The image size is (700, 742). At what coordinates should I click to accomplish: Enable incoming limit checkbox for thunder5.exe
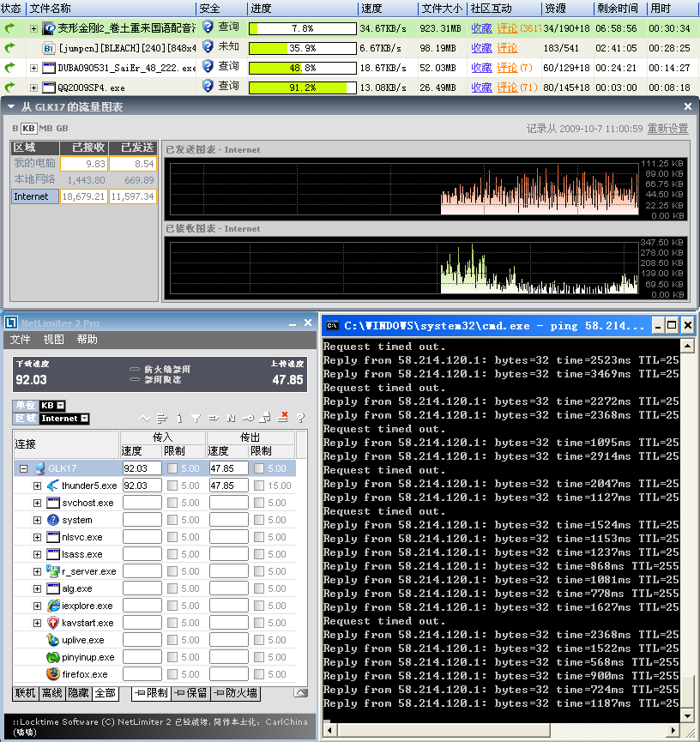point(173,486)
